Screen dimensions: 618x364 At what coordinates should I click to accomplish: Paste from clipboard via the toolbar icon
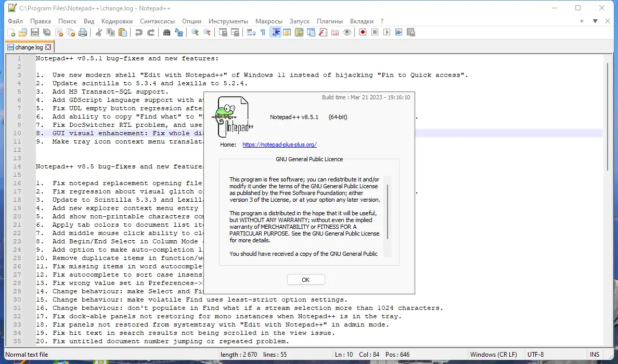coord(122,32)
